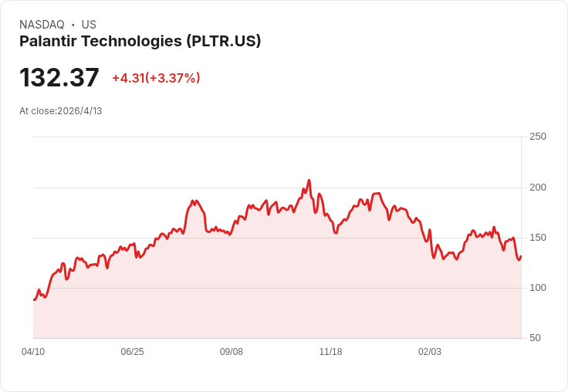Click the Palantir Technologies (PLTR.US) title
The width and height of the screenshot is (568, 392).
click(140, 41)
